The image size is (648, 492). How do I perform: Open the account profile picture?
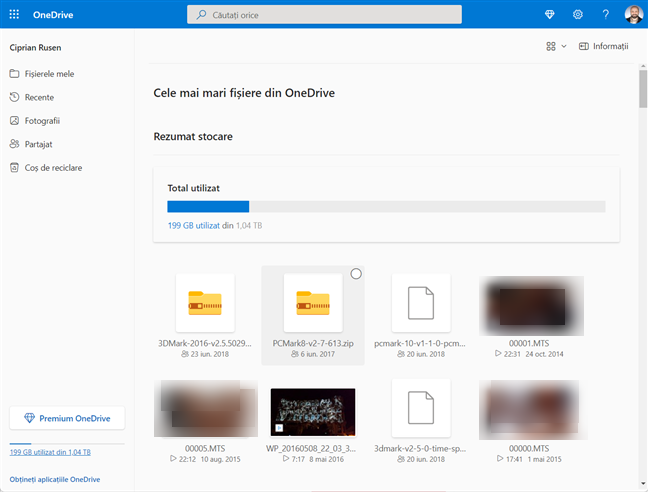[634, 14]
